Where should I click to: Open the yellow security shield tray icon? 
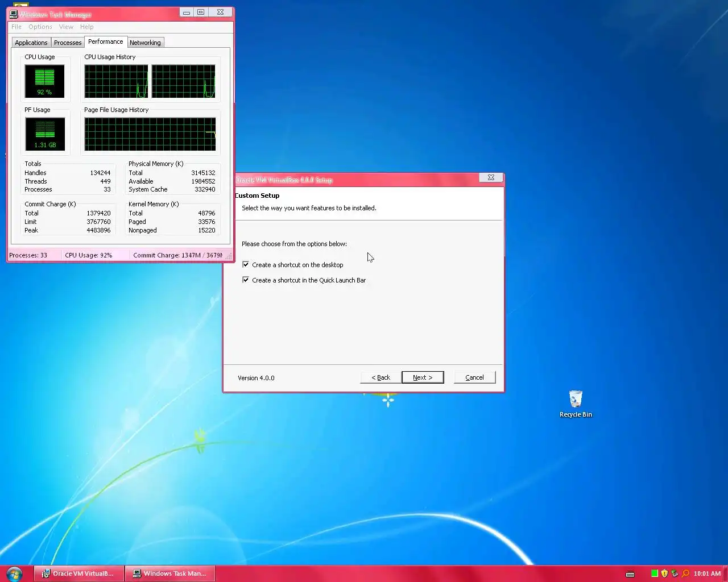coord(664,573)
